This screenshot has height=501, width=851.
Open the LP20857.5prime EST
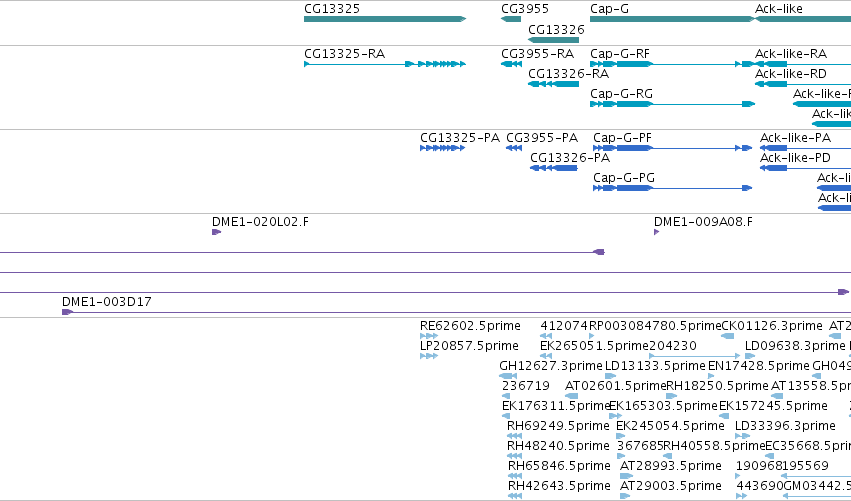click(x=429, y=356)
